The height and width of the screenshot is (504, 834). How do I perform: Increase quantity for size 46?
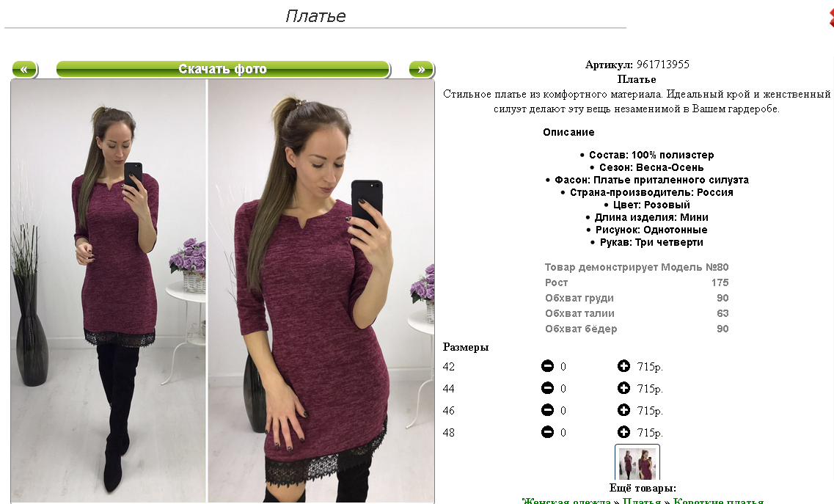pyautogui.click(x=624, y=410)
